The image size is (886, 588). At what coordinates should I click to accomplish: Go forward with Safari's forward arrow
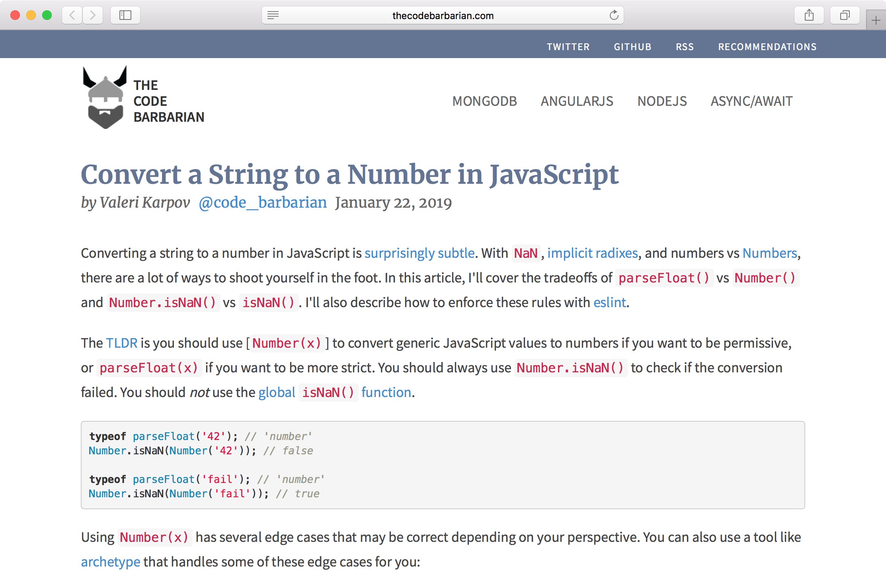tap(93, 15)
